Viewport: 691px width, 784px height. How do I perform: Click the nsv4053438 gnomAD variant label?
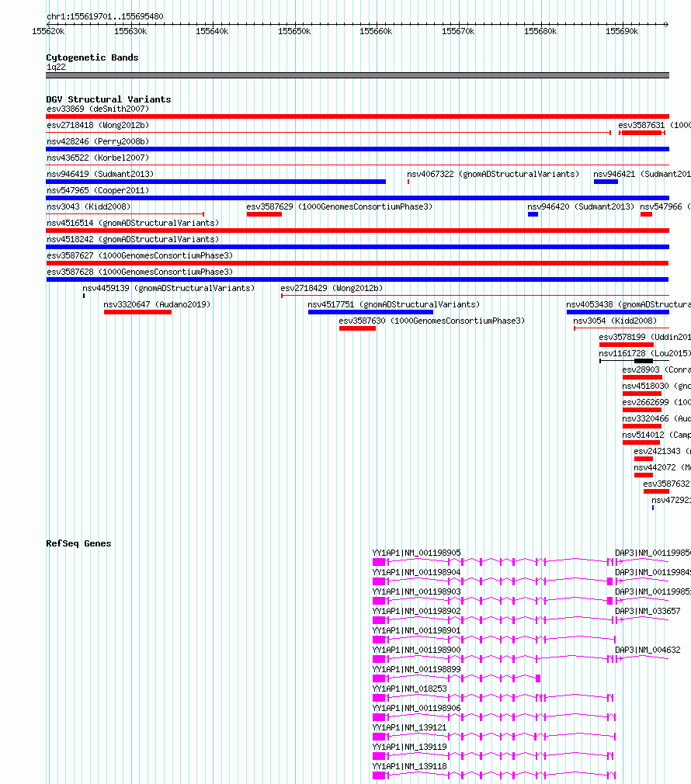(629, 304)
